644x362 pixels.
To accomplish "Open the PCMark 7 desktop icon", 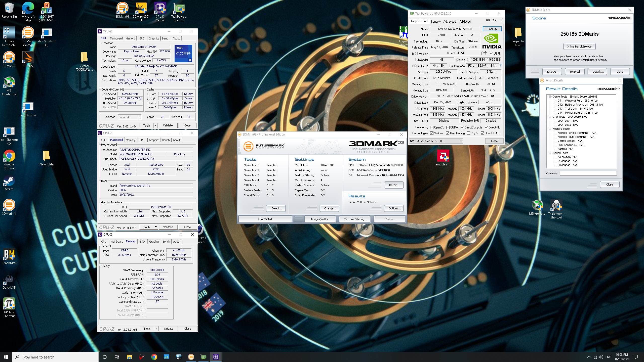I will coord(9,60).
